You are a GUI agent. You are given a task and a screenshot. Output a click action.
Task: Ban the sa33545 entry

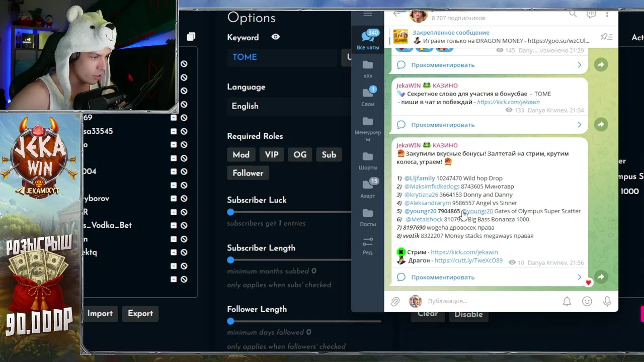coord(184,131)
